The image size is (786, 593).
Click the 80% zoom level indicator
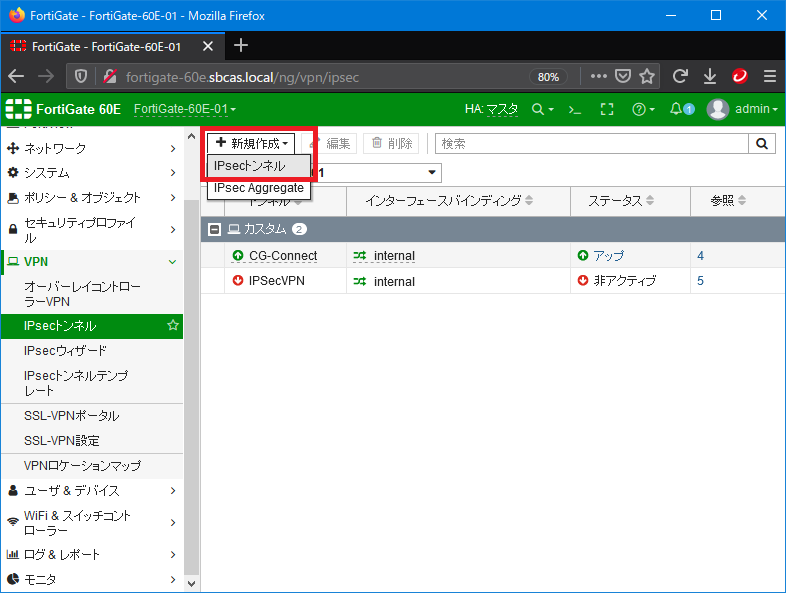tap(548, 77)
